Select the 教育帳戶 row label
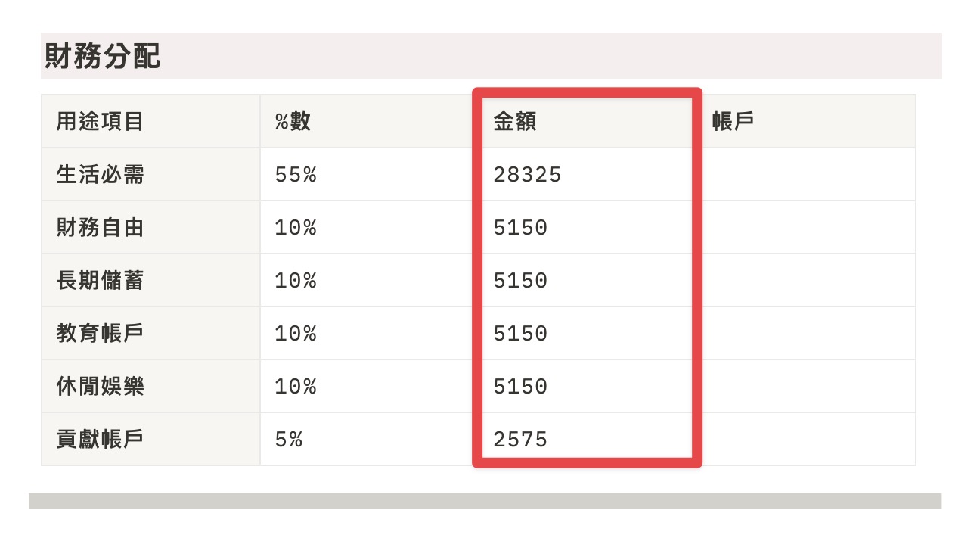Screen dimensions: 980x560 pos(150,333)
